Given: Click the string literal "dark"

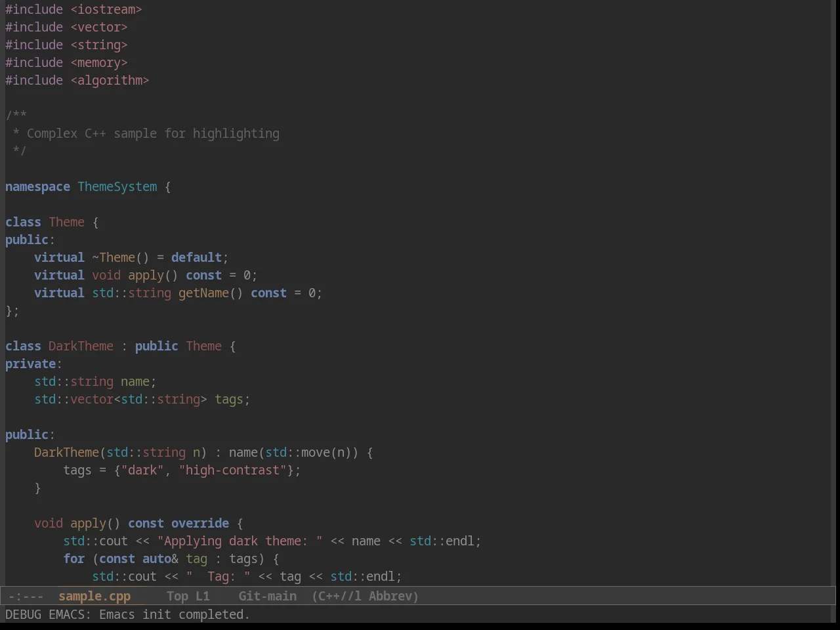Looking at the screenshot, I should [x=142, y=470].
